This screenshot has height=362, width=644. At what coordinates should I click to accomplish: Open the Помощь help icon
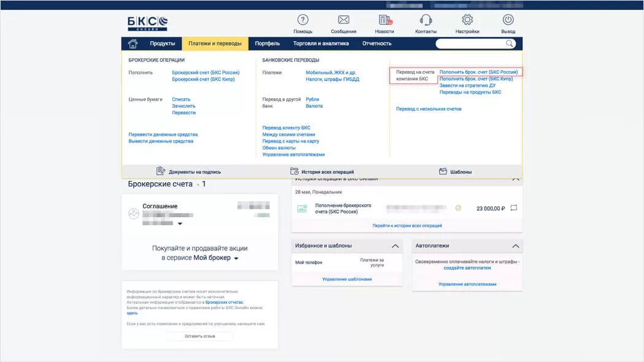[303, 20]
